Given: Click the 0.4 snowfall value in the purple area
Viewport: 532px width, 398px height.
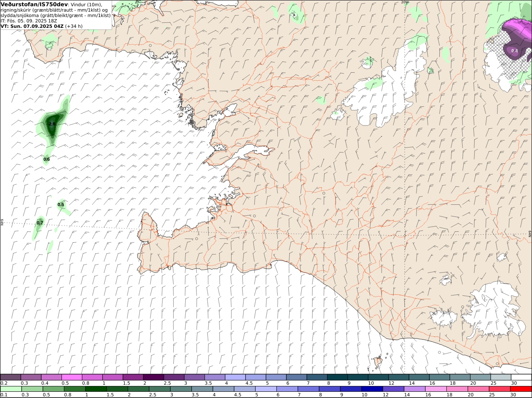Looking at the screenshot, I should coord(515,51).
